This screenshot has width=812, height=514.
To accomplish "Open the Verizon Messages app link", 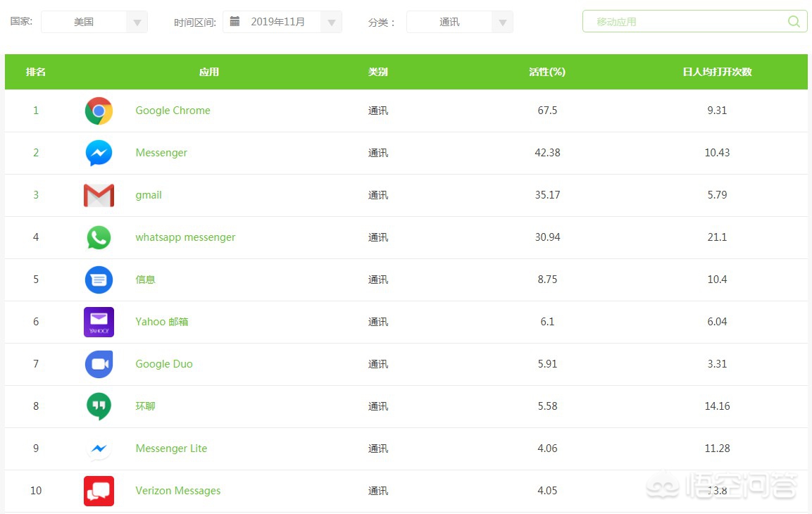I will click(178, 491).
